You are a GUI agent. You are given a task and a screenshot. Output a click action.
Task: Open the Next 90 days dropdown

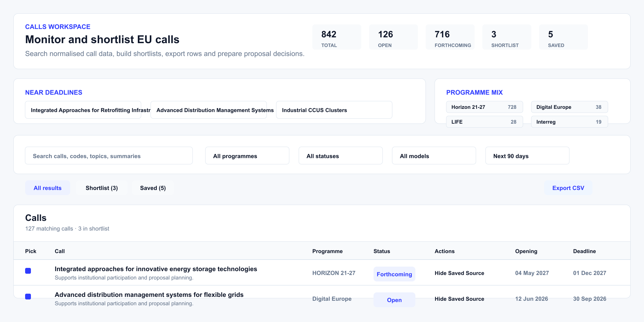pyautogui.click(x=527, y=156)
